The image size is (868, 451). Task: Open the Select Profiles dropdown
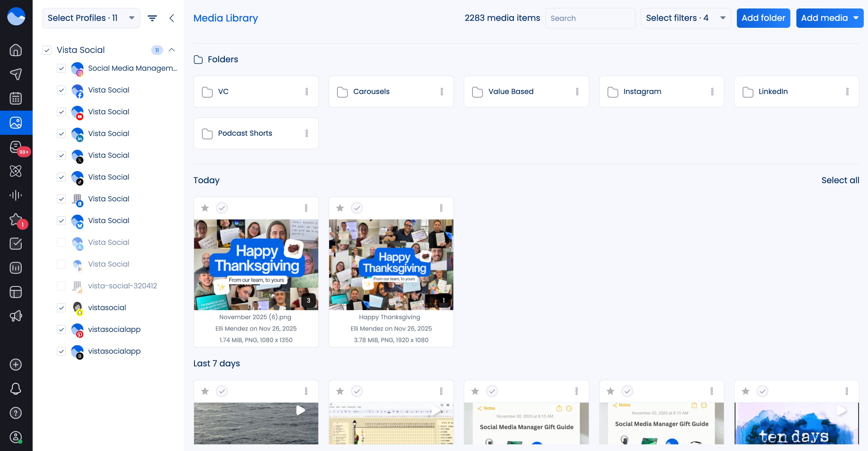[x=91, y=18]
